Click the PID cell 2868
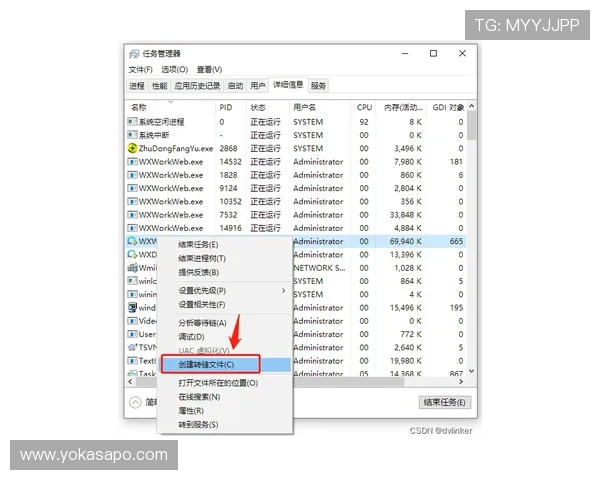600x480 pixels. (228, 148)
